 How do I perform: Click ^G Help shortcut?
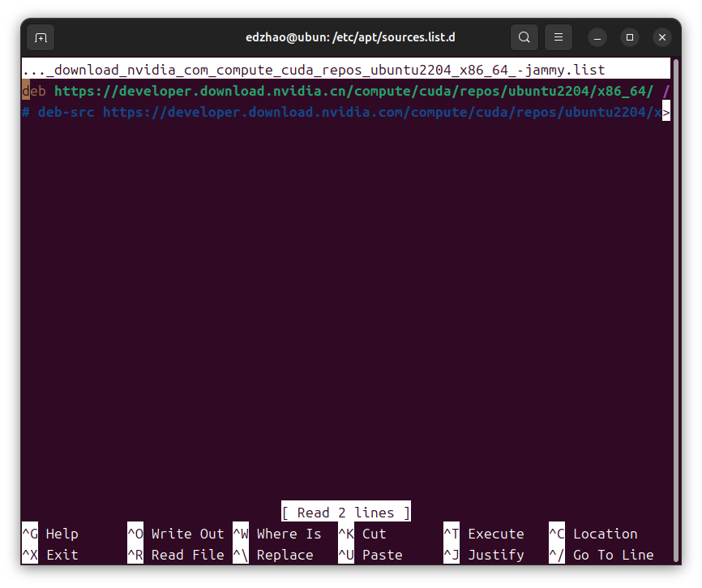[50, 534]
